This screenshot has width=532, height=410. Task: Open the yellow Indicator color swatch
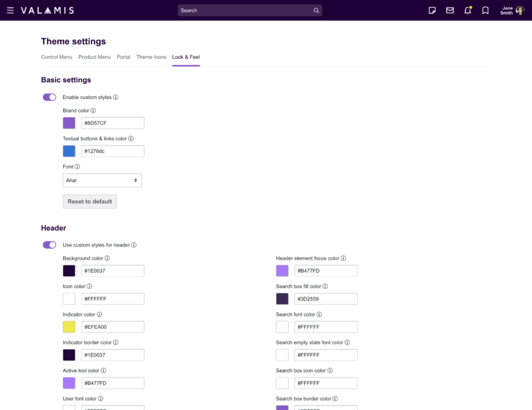(x=69, y=327)
